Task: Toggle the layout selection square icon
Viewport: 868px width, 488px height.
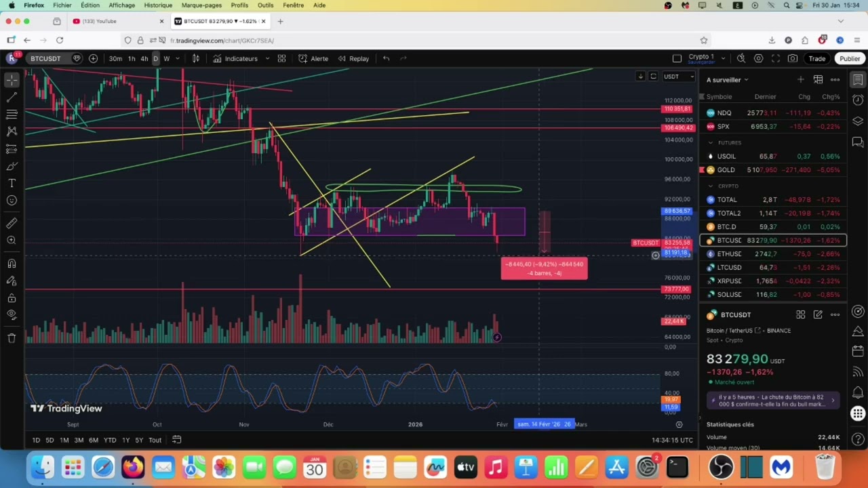Action: click(x=677, y=58)
